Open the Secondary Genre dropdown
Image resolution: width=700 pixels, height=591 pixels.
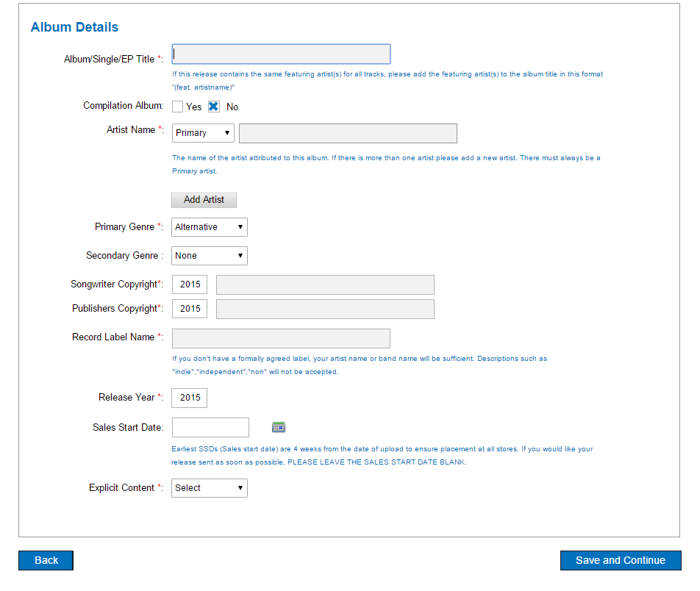(x=210, y=256)
